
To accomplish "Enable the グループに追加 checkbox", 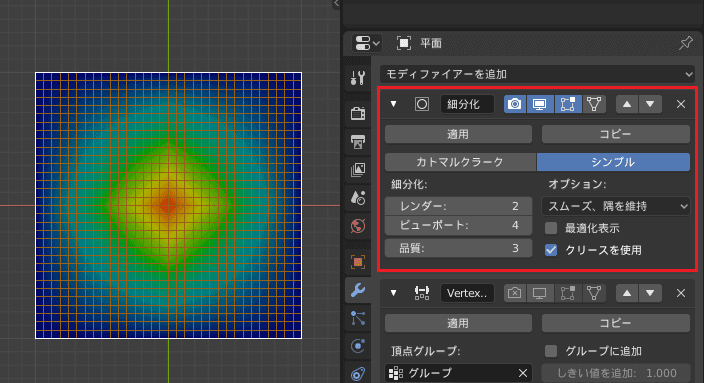I will (x=551, y=351).
